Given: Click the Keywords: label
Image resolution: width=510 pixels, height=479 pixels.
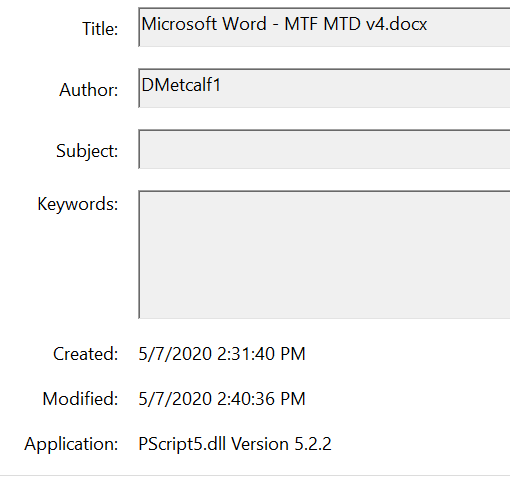Looking at the screenshot, I should point(78,204).
